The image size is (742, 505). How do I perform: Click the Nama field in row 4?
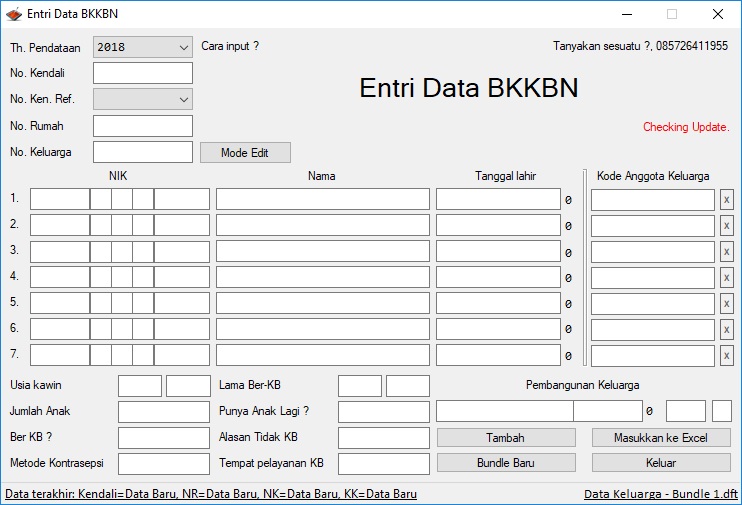click(x=323, y=277)
